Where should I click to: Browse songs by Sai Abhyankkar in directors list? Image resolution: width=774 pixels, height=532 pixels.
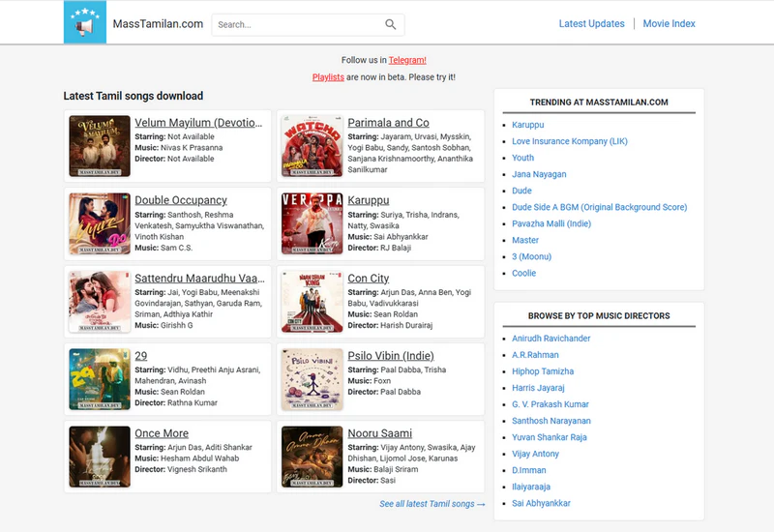[x=541, y=503]
